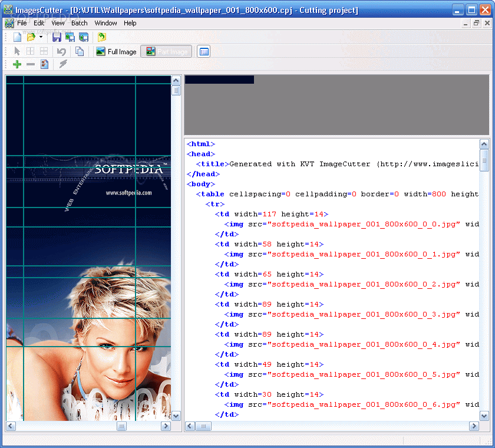Toggle the Part Image view button
The height and width of the screenshot is (448, 495).
point(166,51)
